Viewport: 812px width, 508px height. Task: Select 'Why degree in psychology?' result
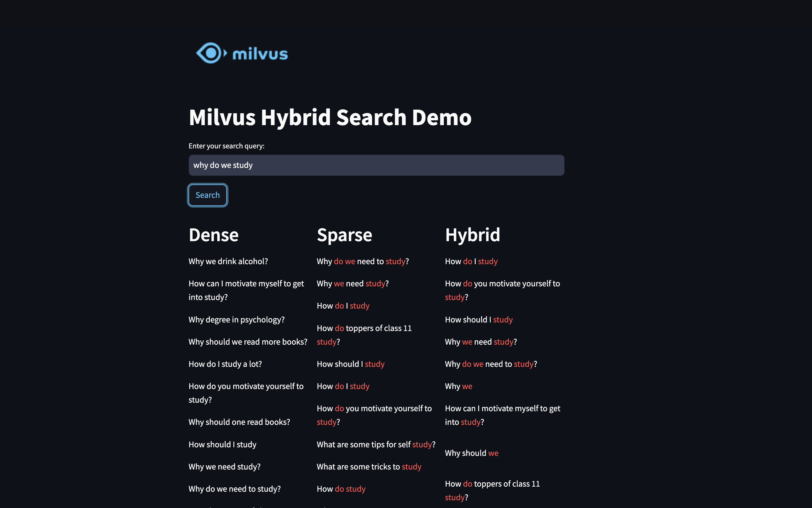point(237,320)
